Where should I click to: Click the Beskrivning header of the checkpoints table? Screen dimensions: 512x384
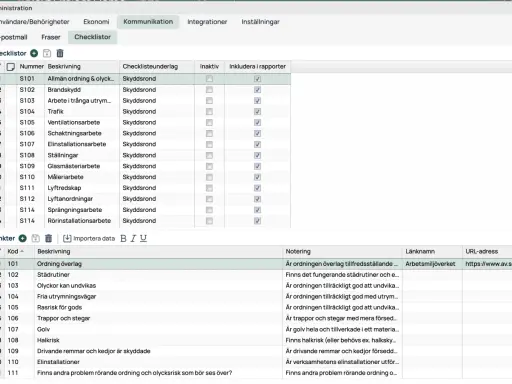pos(158,251)
